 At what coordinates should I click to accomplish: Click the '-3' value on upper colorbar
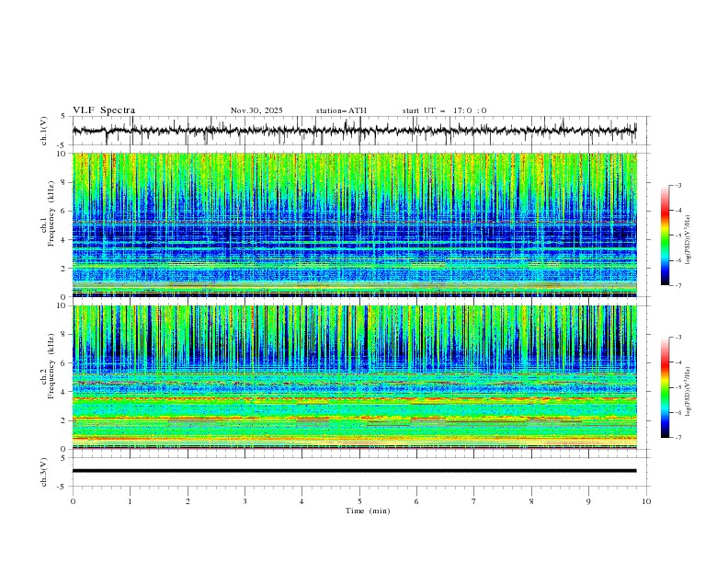677,185
